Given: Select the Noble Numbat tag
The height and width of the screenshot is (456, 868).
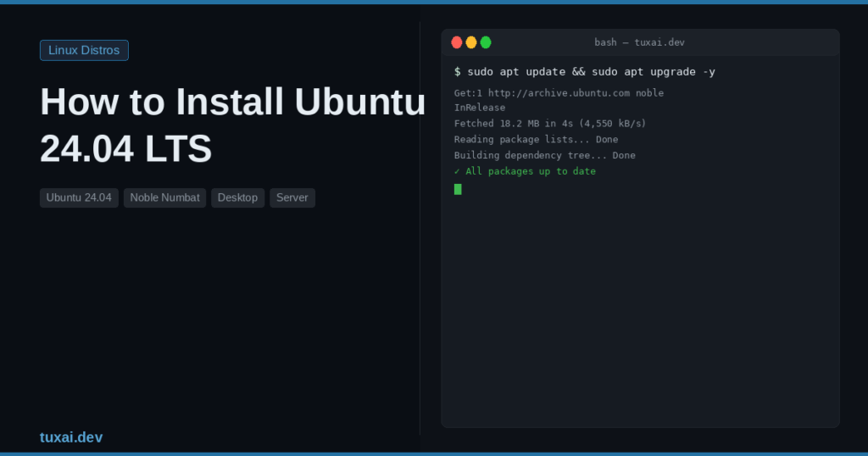Looking at the screenshot, I should 165,197.
